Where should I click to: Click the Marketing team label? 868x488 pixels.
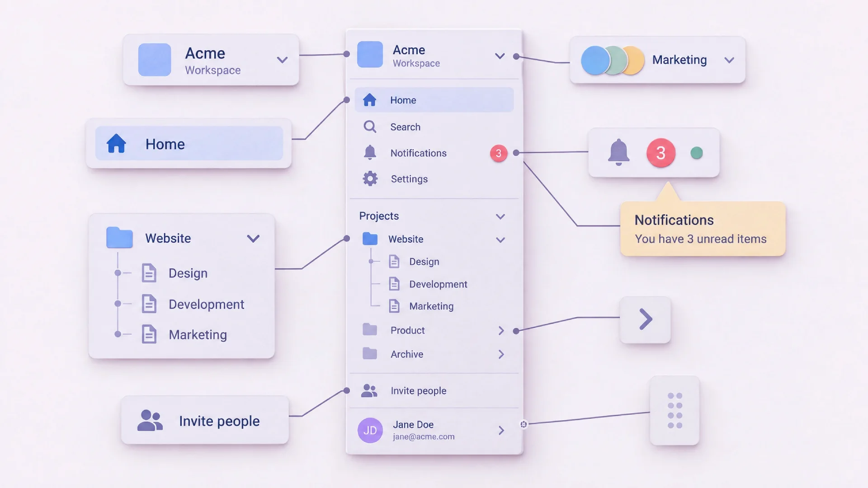tap(679, 60)
